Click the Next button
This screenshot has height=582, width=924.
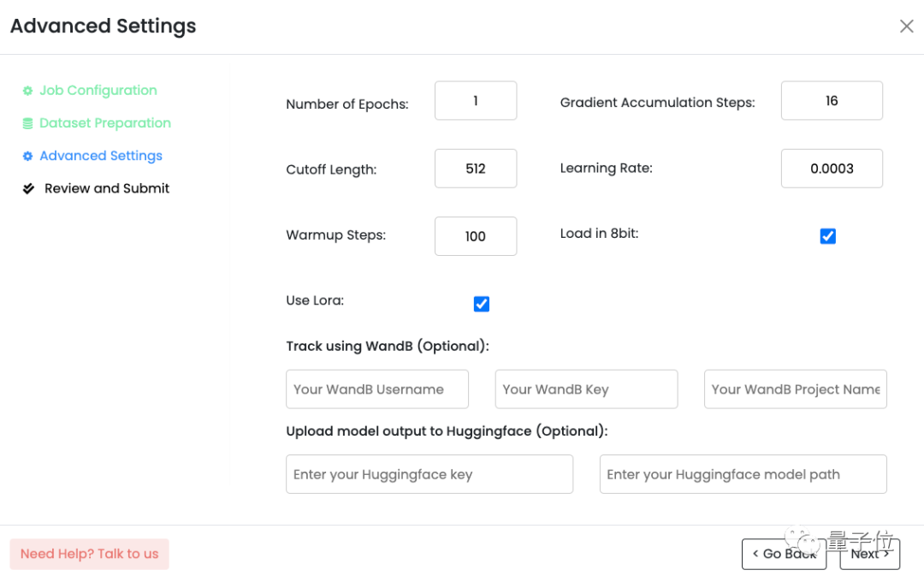(869, 554)
